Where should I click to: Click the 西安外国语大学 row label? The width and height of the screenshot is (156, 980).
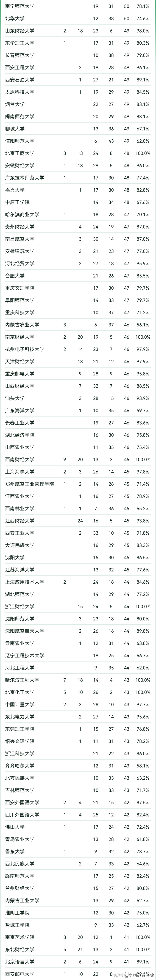[22, 802]
